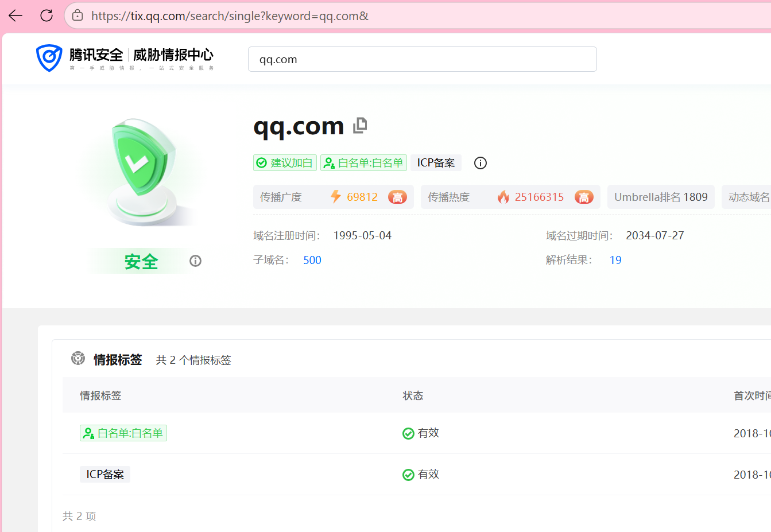
Task: Open the subdomain count 500 link
Action: (312, 260)
